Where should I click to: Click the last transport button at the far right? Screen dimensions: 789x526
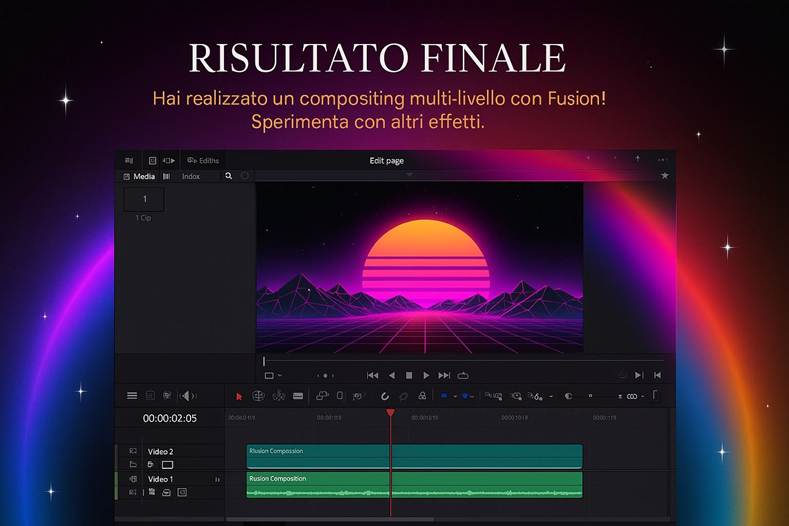(x=657, y=375)
